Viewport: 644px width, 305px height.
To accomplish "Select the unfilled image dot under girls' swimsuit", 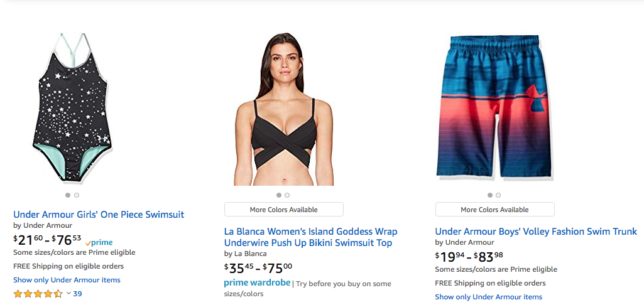I will (x=77, y=195).
